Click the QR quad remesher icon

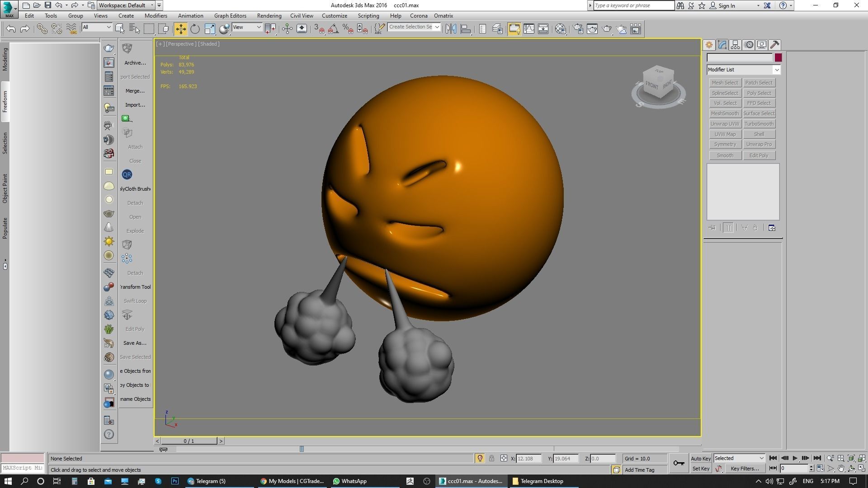coord(127,174)
